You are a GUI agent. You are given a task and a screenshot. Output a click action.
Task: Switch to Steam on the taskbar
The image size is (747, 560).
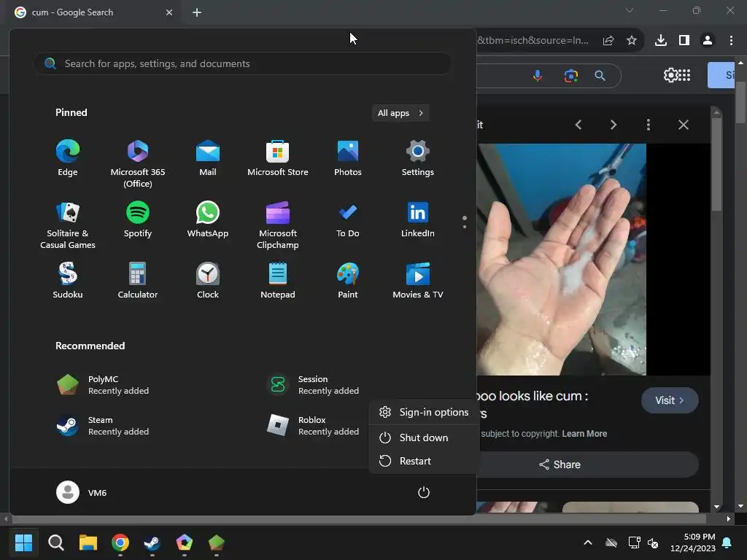[x=152, y=542]
